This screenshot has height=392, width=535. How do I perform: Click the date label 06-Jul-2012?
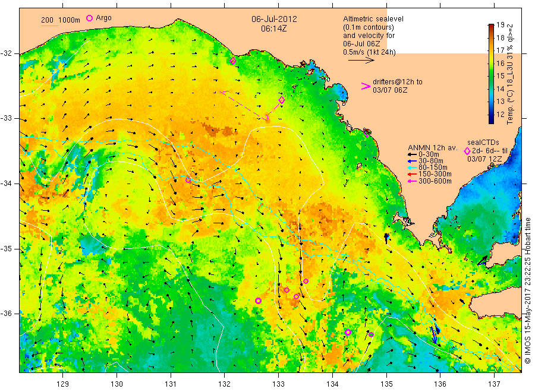[x=274, y=19]
